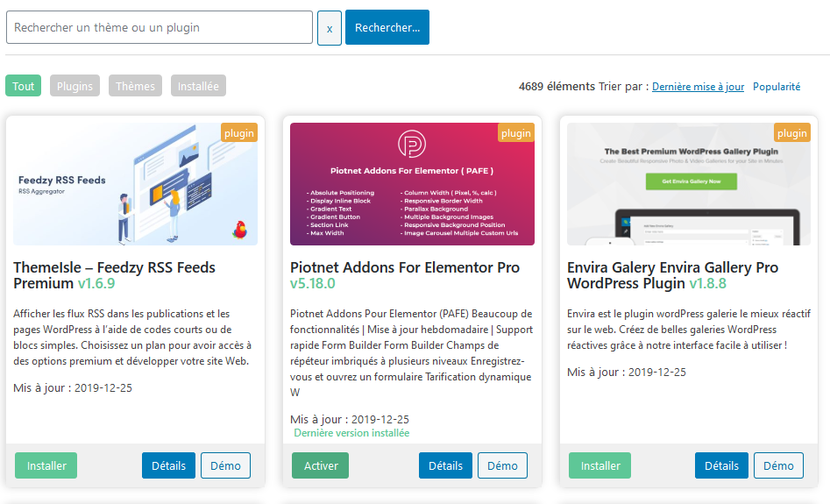Click the version label v1.8.8
Image resolution: width=830 pixels, height=504 pixels.
click(707, 284)
